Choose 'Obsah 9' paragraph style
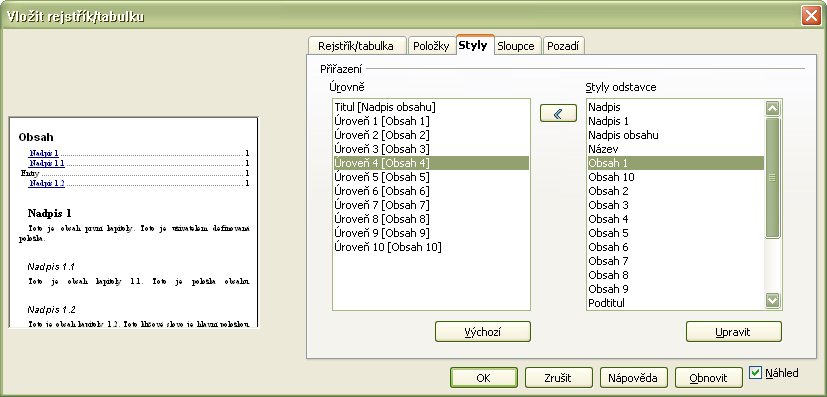The image size is (827, 397). coord(676,288)
